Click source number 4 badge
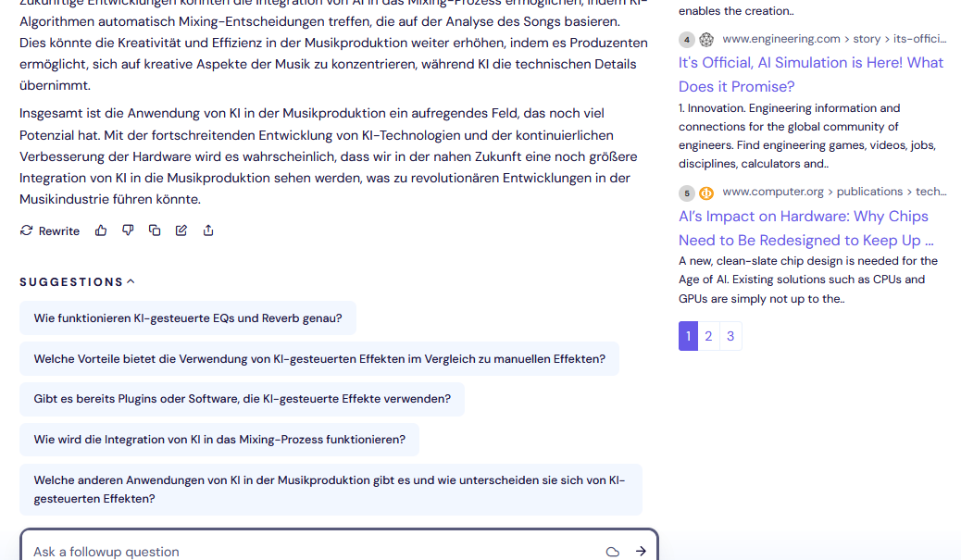961x560 pixels. pos(686,40)
